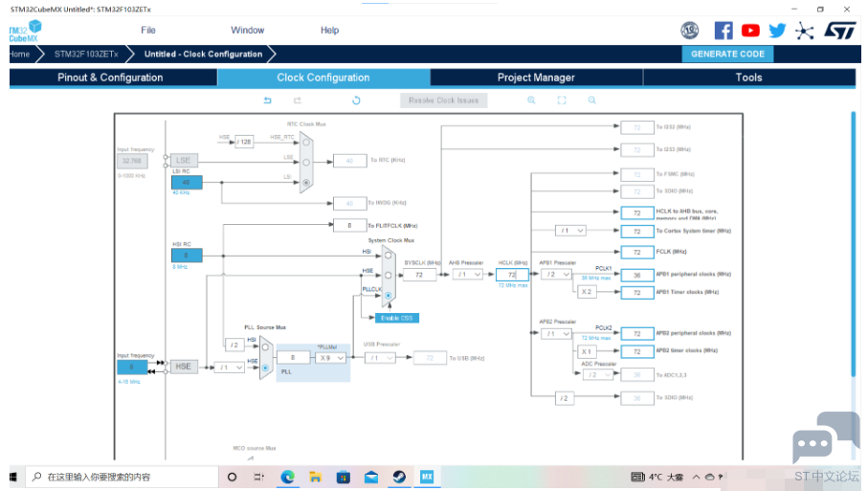Image resolution: width=868 pixels, height=491 pixels.
Task: Open the PLLMul X9 dropdown
Action: coord(331,358)
